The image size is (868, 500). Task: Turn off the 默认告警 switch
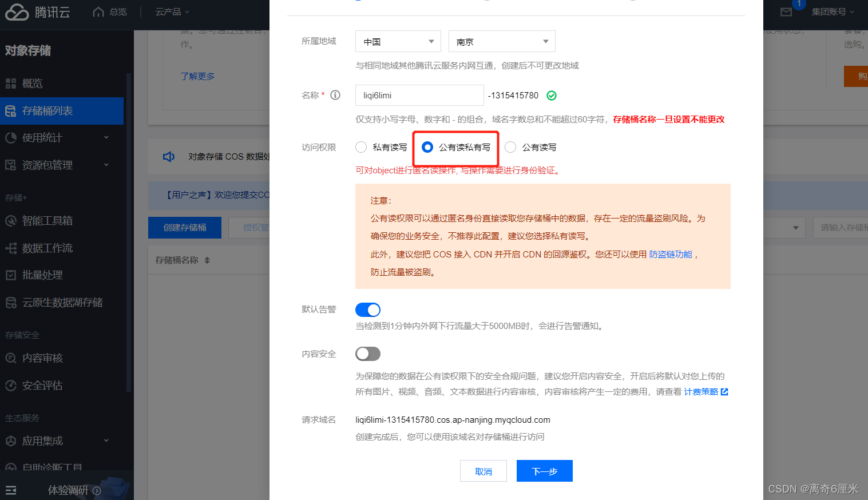coord(368,309)
